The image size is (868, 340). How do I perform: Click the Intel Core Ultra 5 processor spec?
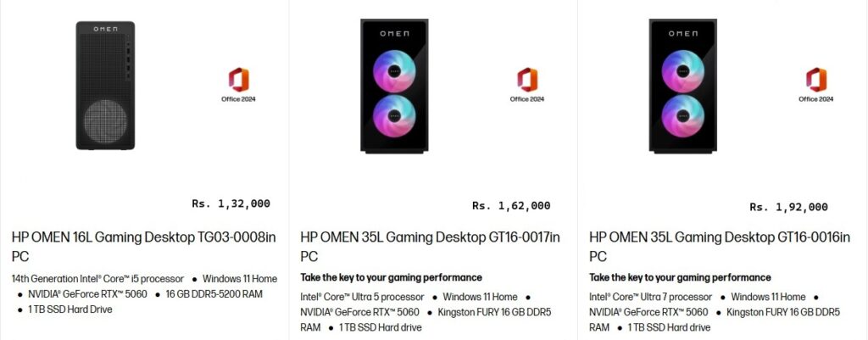[362, 297]
